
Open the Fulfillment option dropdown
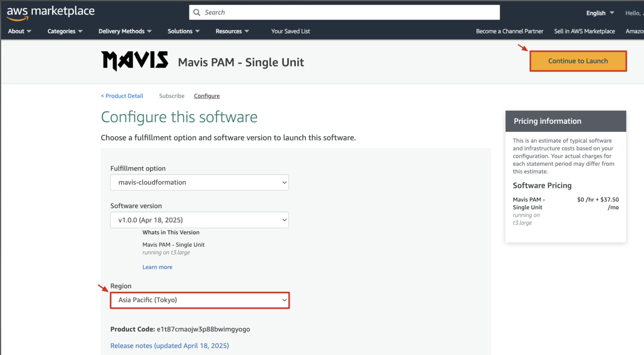pos(199,182)
